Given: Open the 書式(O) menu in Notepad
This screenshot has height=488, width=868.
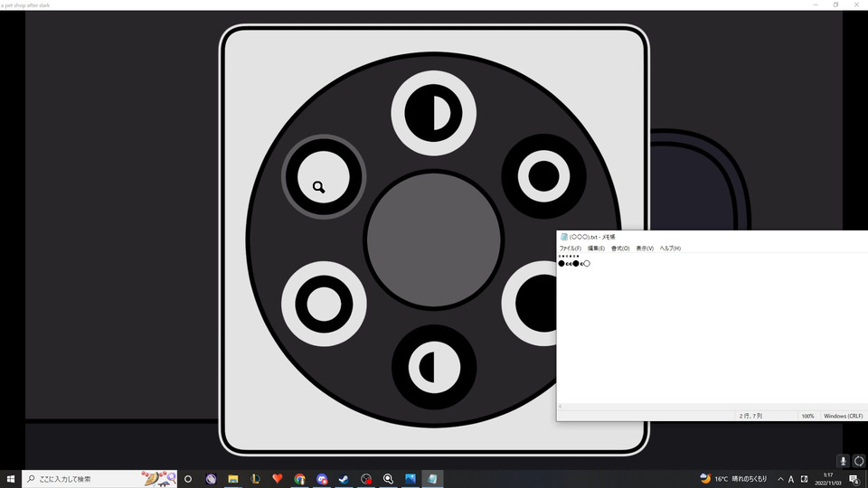Looking at the screenshot, I should 620,249.
